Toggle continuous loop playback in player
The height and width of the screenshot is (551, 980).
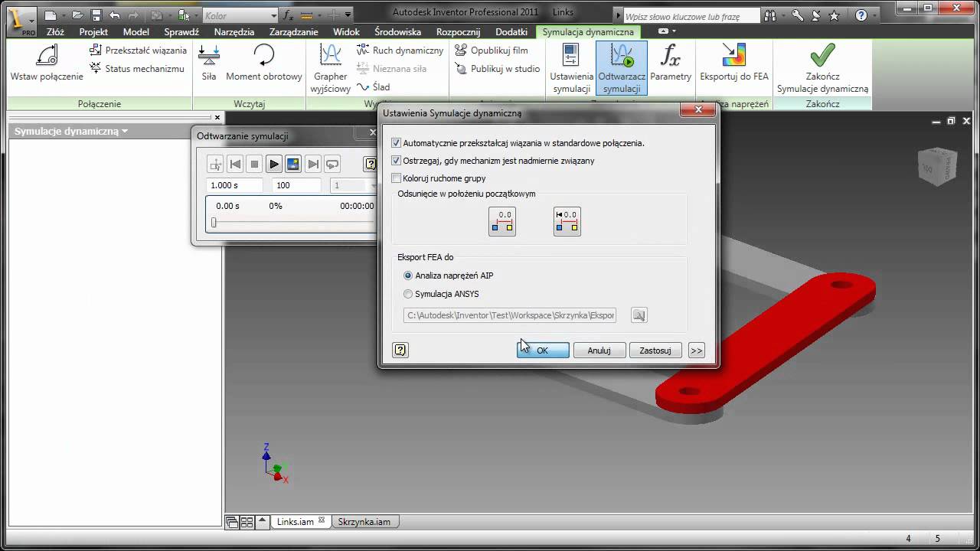point(332,164)
